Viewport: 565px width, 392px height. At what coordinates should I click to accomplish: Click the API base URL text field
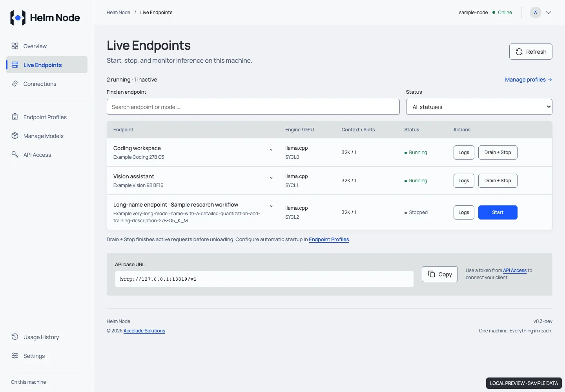264,279
